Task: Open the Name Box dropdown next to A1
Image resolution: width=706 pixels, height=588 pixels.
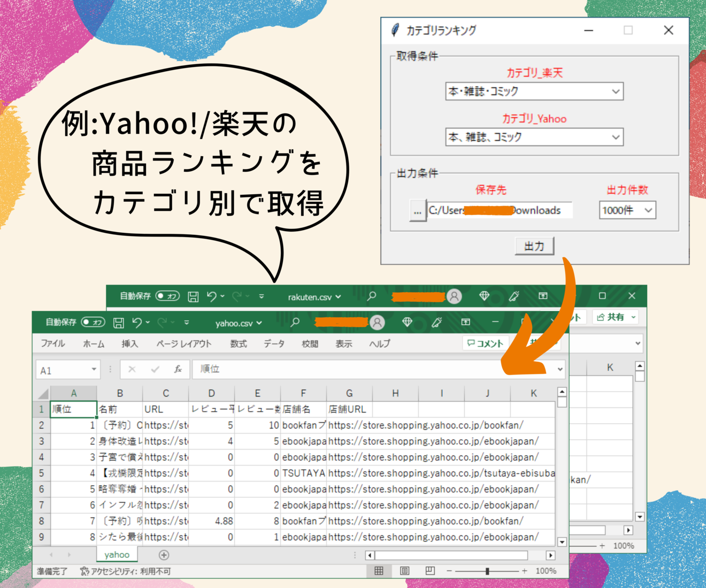Action: 94,369
